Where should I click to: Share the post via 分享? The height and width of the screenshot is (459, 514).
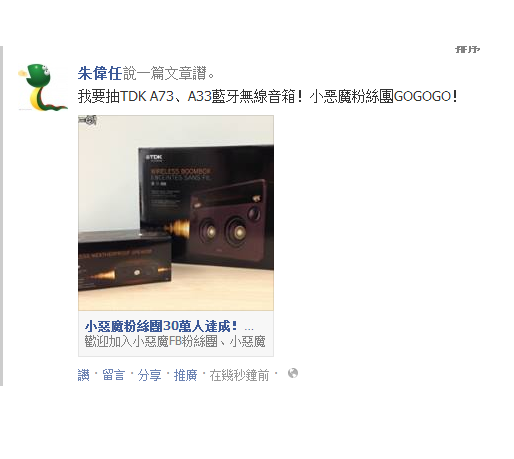pyautogui.click(x=149, y=375)
